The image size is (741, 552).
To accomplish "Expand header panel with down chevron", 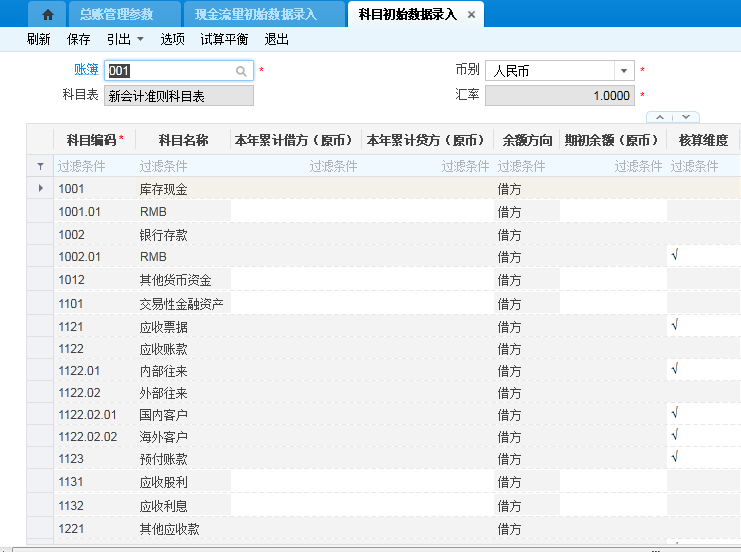I will [685, 117].
